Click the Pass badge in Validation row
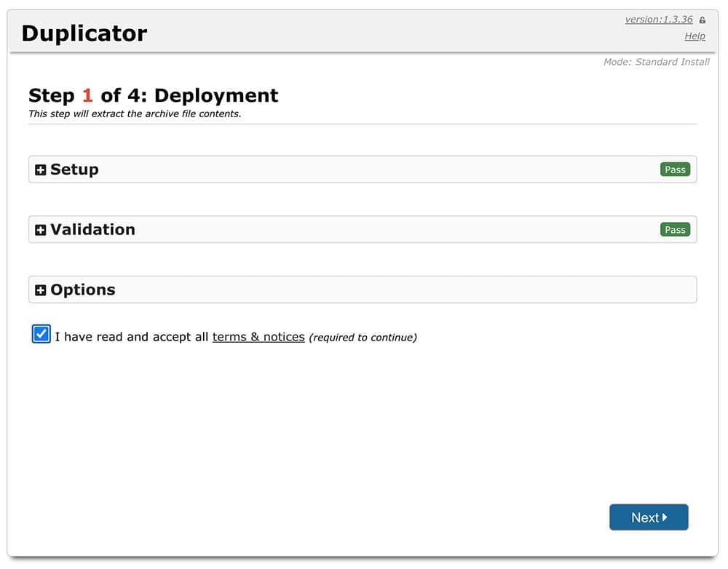 (675, 229)
